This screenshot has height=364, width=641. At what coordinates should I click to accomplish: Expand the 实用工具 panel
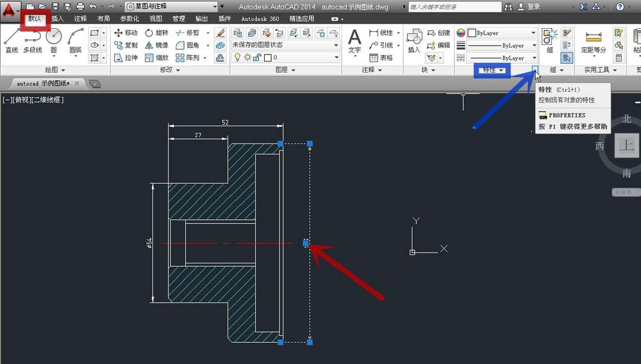pyautogui.click(x=600, y=70)
